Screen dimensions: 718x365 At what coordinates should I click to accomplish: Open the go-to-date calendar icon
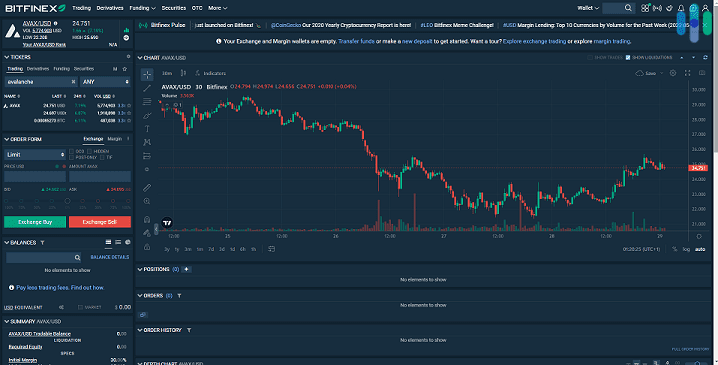point(272,249)
